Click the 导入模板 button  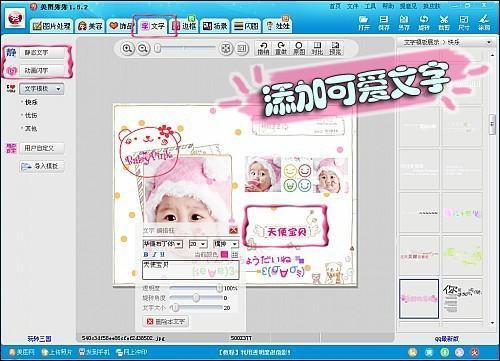pyautogui.click(x=42, y=166)
